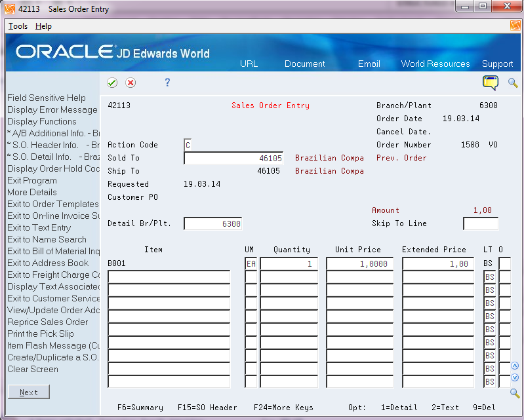Select Display Functions option
The width and height of the screenshot is (524, 420).
[x=42, y=121]
